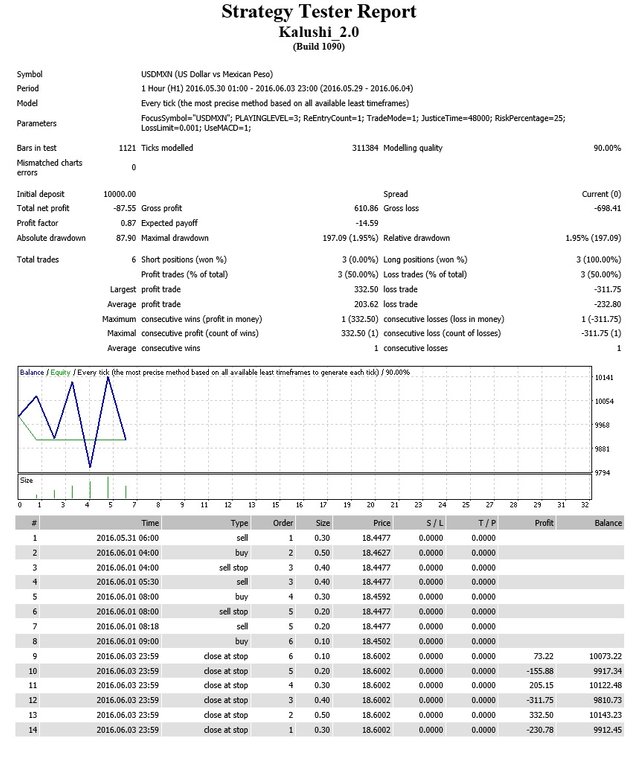This screenshot has height=759, width=640.
Task: Click the consecutive wins value 1 (332.50)
Action: (360, 319)
